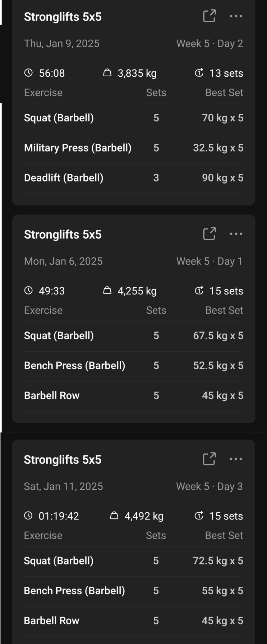The width and height of the screenshot is (267, 644).
Task: Open more options for Jan 9 workout
Action: point(236,16)
